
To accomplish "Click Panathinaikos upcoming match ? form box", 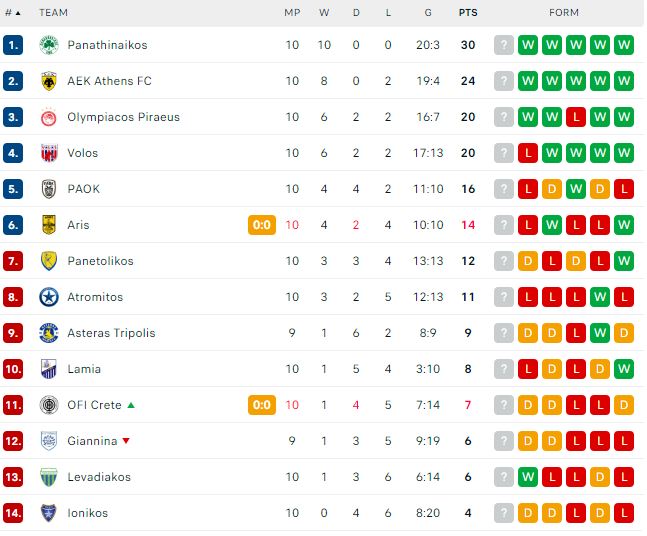I will [x=503, y=45].
